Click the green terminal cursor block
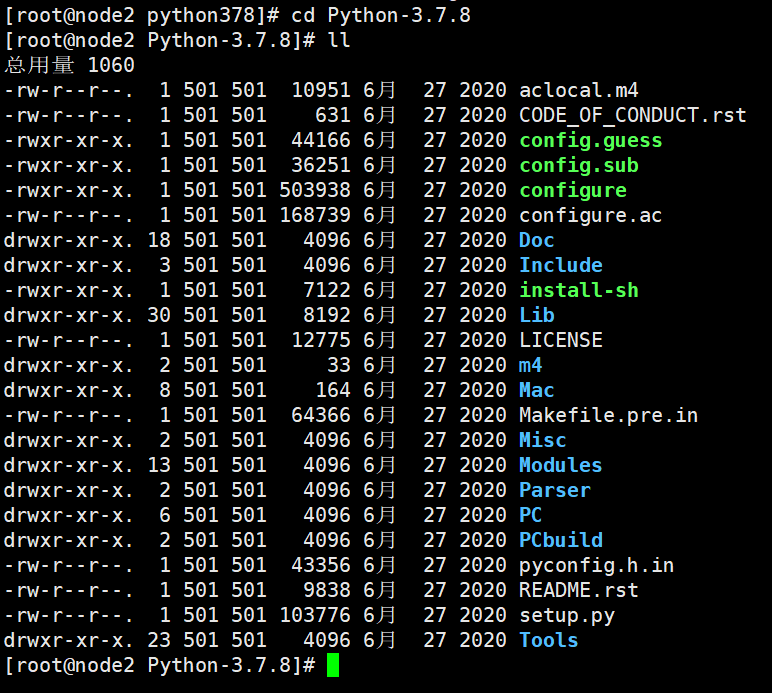 pos(333,665)
